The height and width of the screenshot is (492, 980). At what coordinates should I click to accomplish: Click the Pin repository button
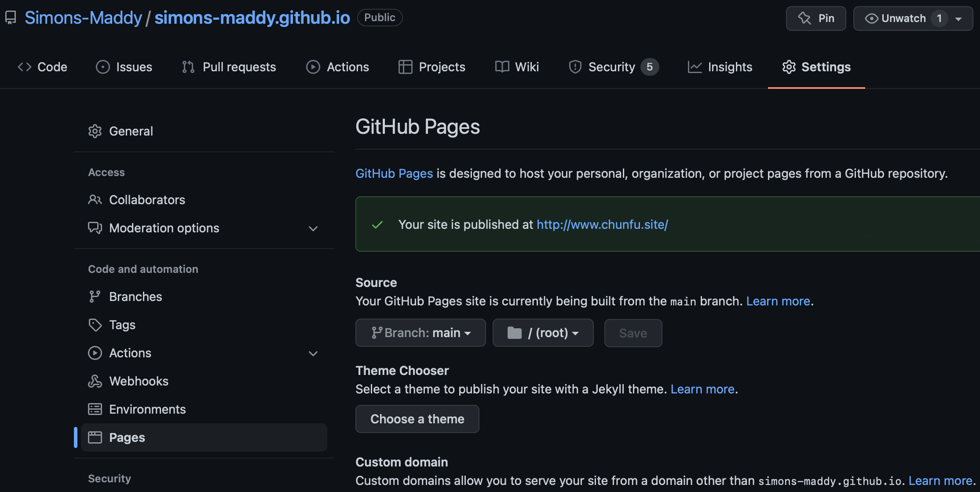point(816,18)
